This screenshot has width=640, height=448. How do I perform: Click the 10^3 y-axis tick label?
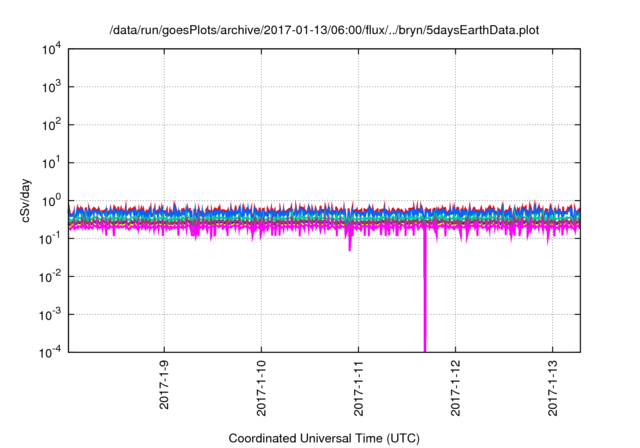(x=52, y=88)
